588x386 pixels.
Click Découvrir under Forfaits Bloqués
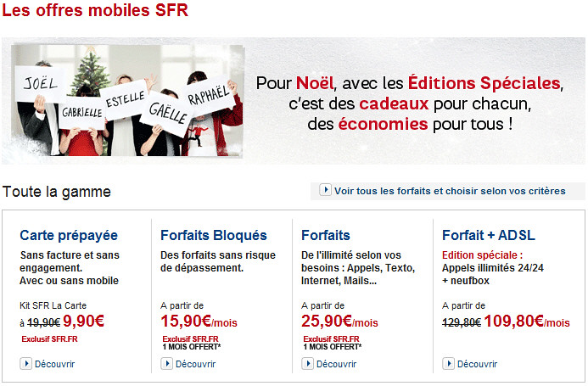(195, 364)
